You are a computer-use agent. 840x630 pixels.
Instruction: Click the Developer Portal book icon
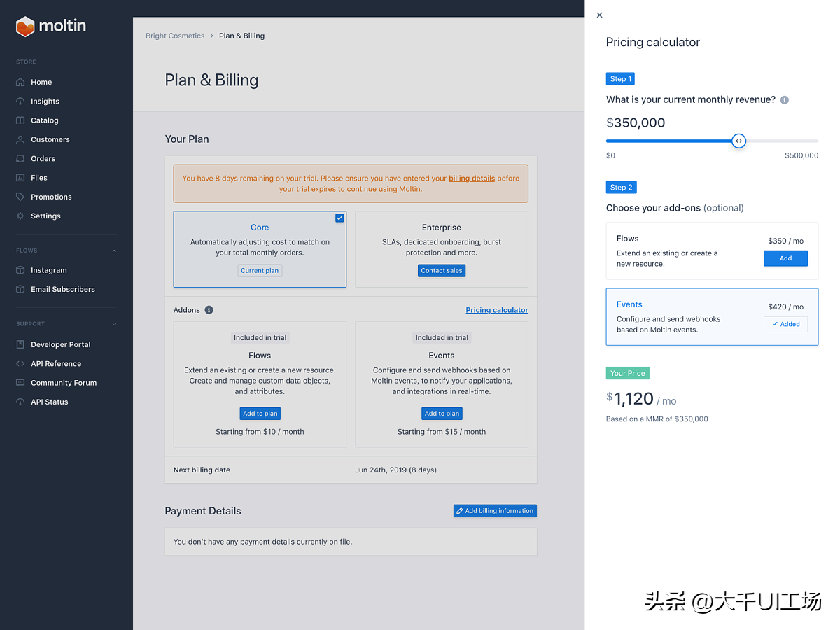(20, 344)
